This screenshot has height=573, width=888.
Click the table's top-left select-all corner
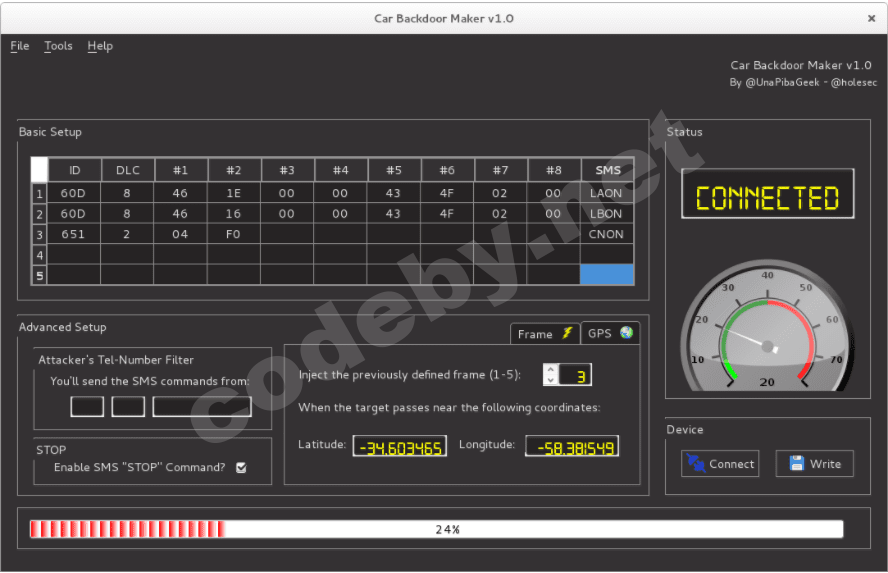coord(39,170)
